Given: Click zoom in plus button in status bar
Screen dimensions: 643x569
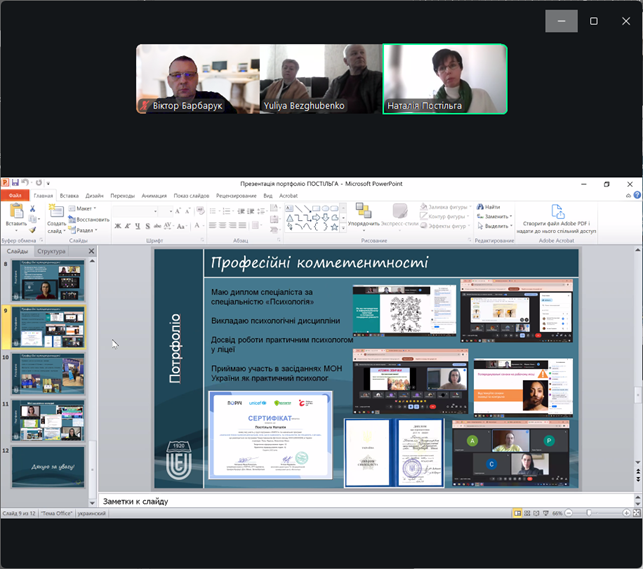Looking at the screenshot, I should point(627,513).
